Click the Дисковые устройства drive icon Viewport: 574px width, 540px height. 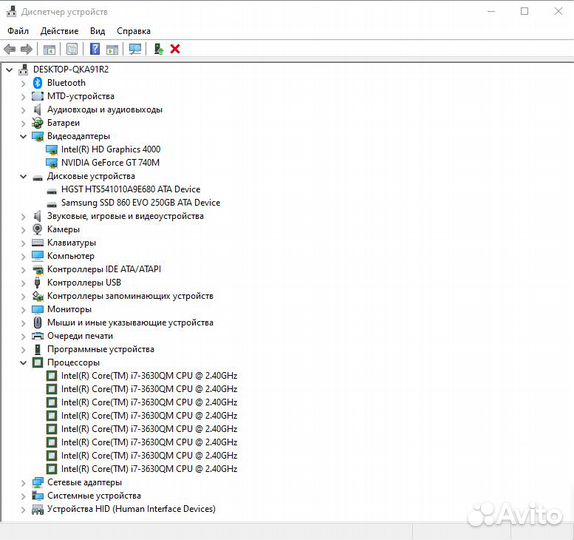[37, 178]
